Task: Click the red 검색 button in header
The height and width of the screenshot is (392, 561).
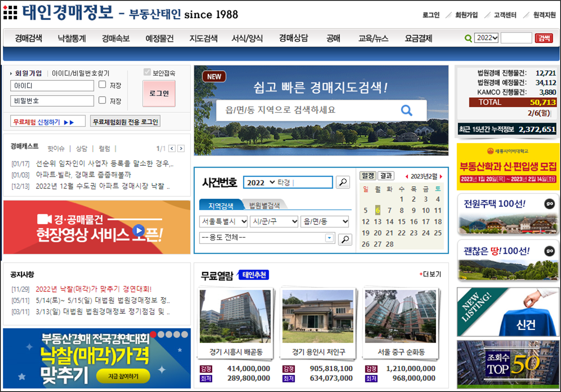Action: pyautogui.click(x=544, y=38)
